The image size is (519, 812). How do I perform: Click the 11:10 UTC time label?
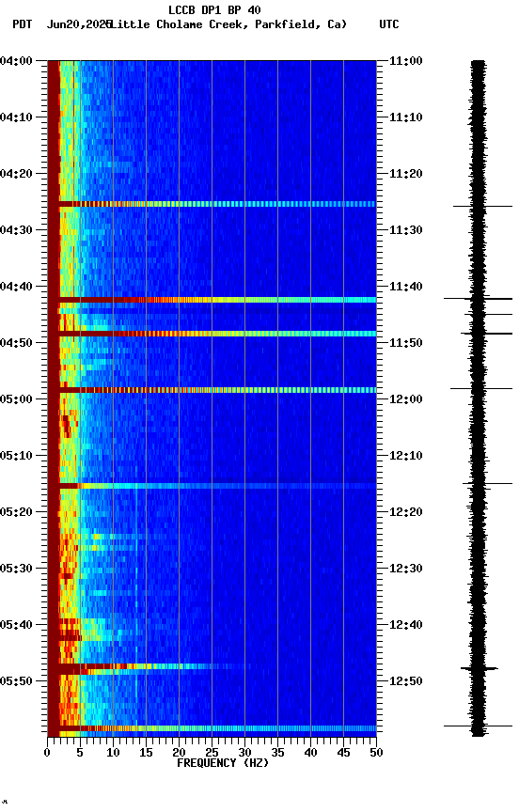tap(406, 117)
